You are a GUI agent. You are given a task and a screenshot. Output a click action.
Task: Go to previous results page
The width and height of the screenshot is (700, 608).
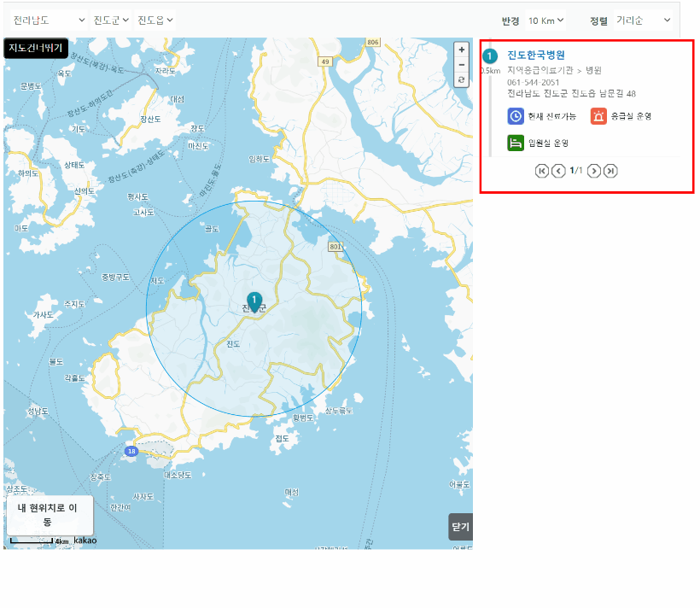(x=558, y=171)
